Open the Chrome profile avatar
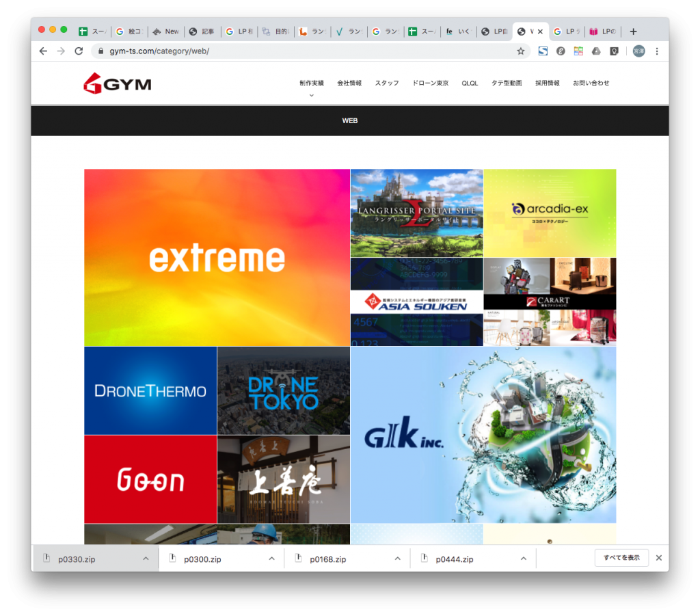 (x=639, y=51)
